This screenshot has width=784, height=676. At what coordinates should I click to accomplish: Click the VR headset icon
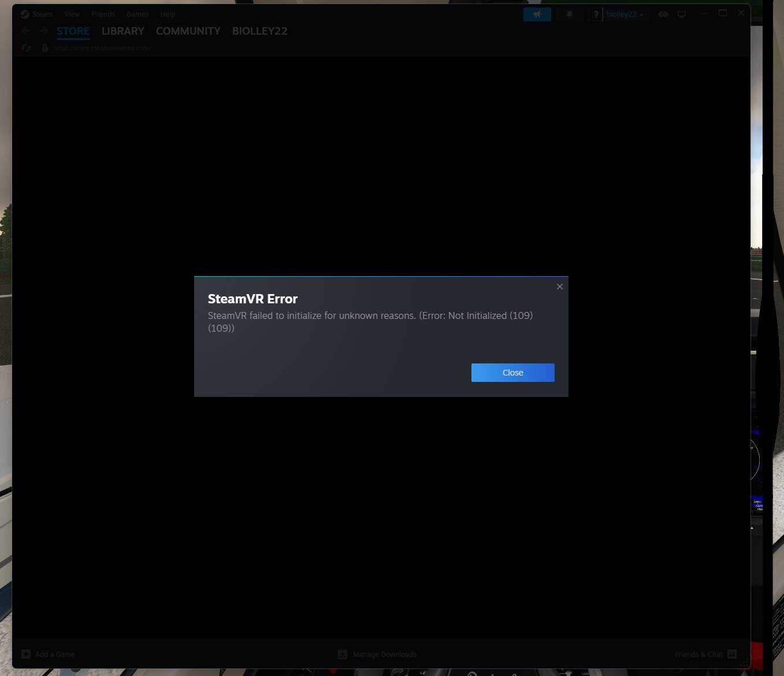(x=663, y=14)
